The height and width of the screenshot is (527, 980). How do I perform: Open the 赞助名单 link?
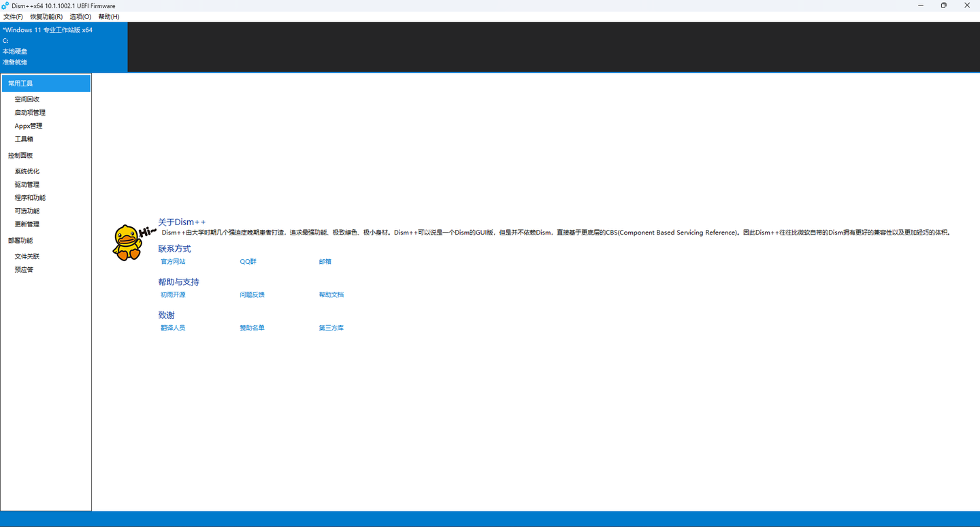pyautogui.click(x=252, y=328)
